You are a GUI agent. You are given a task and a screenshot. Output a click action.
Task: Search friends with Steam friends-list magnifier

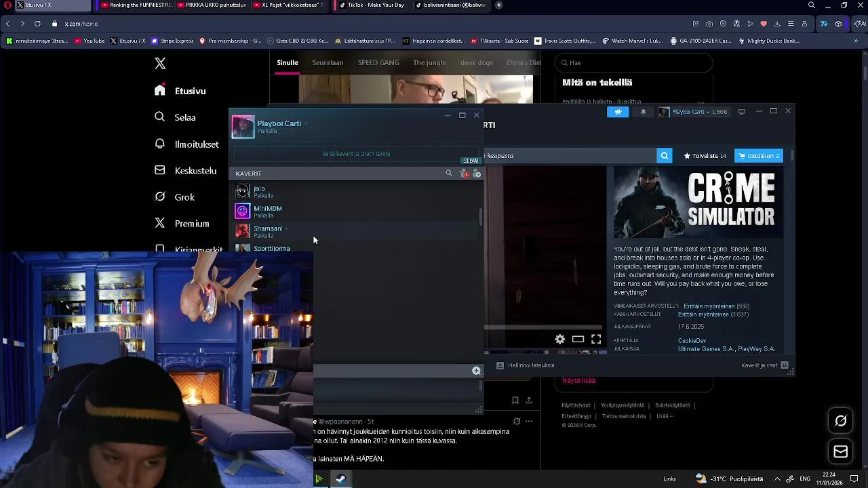pos(449,174)
